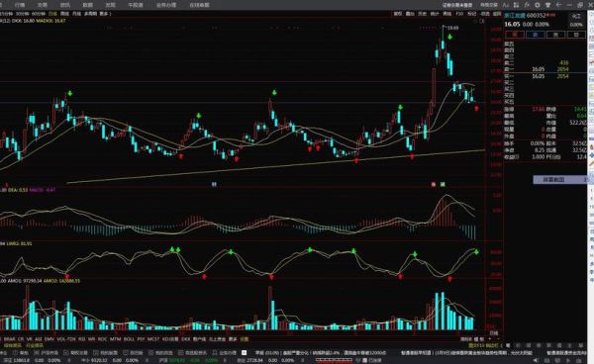Screen dimensions: 594x364
Task: Open the Aa font size icon
Action: [x=506, y=5]
